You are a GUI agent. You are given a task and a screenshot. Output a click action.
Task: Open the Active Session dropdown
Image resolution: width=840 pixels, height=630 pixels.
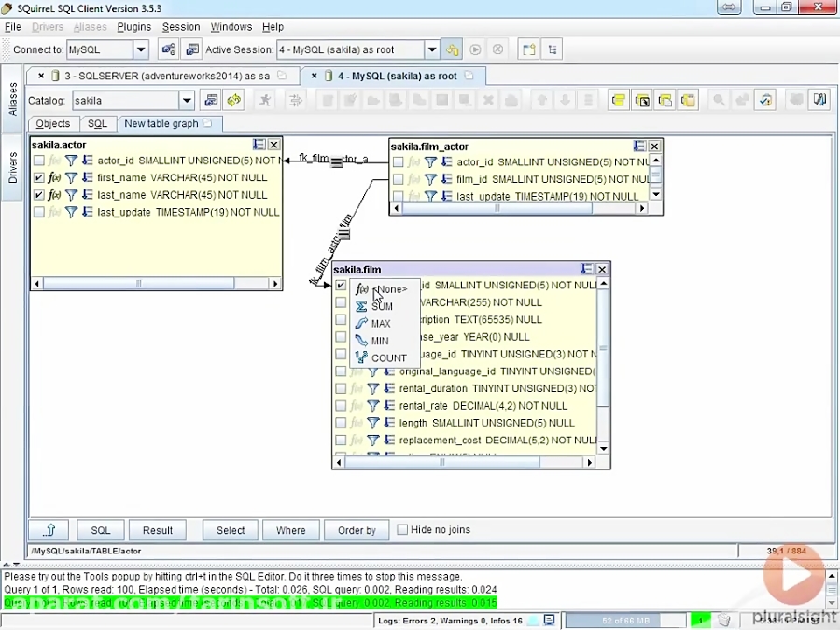pos(432,49)
